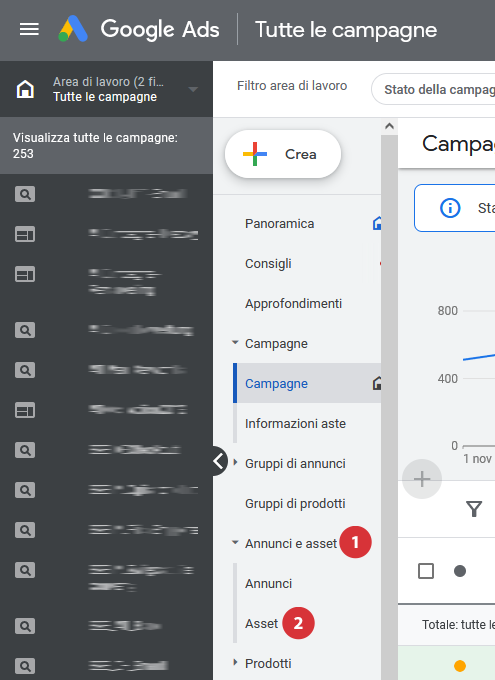The width and height of the screenshot is (495, 680).
Task: Select the first search campaign magnifier icon
Action: click(25, 194)
